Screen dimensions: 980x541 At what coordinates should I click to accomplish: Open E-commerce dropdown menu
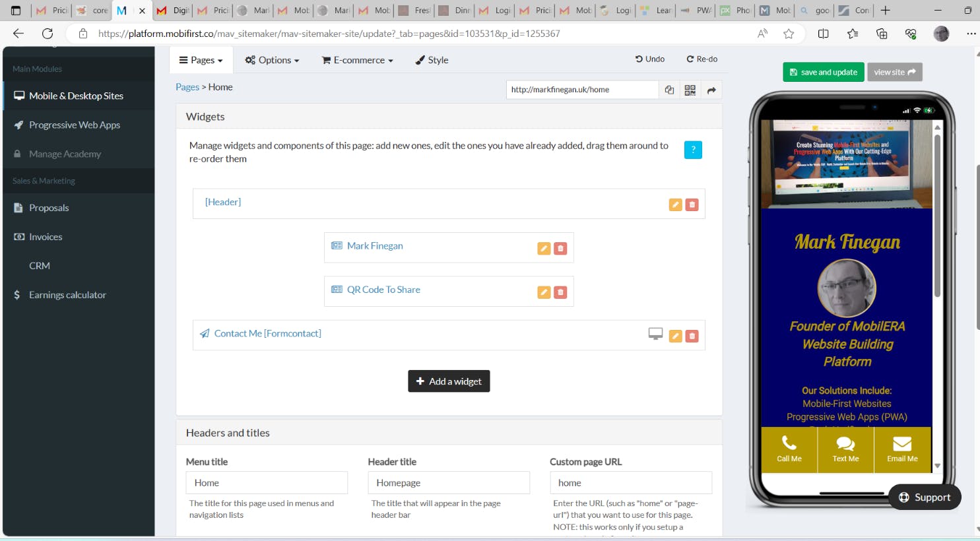pos(358,60)
